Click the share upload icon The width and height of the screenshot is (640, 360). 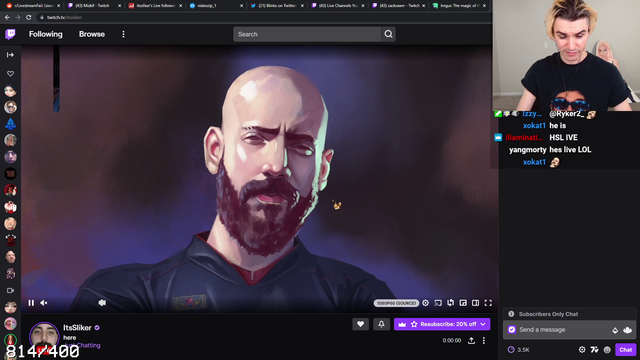(x=471, y=340)
